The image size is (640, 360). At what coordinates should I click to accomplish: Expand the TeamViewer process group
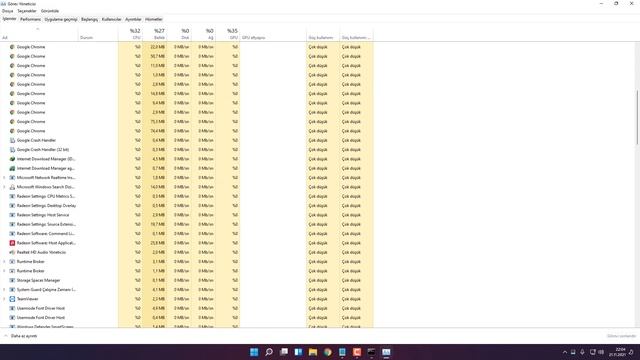4,299
